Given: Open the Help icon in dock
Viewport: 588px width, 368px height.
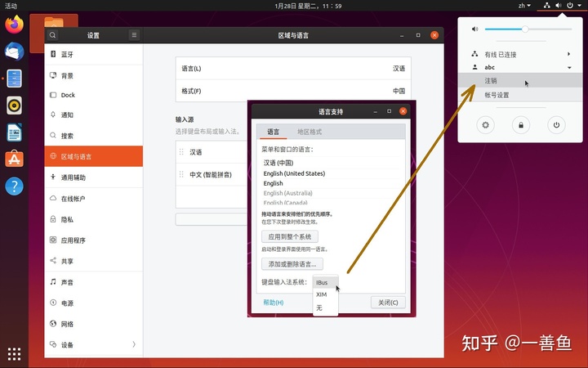Looking at the screenshot, I should 14,186.
